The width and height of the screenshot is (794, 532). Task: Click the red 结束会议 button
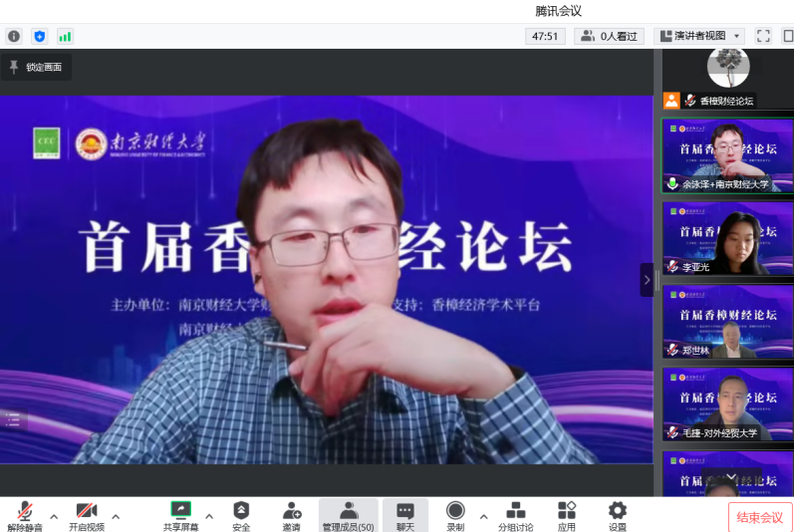[x=759, y=517]
